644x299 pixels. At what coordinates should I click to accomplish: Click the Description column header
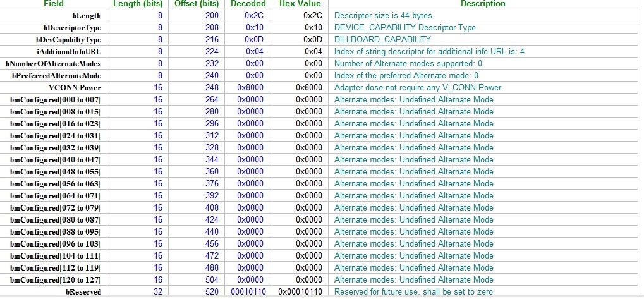pos(483,4)
